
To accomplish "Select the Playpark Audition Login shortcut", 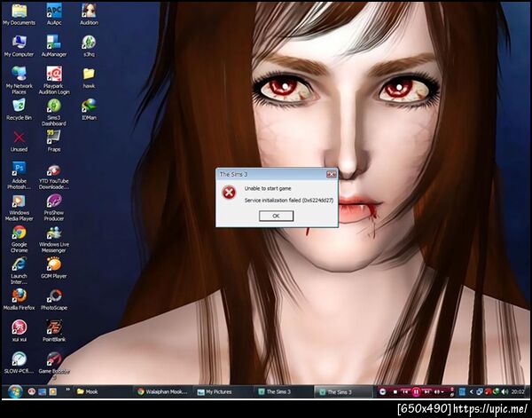I will pyautogui.click(x=54, y=81).
